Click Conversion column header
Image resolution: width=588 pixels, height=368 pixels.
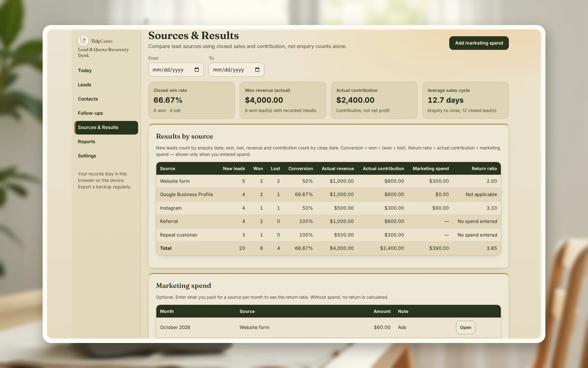pyautogui.click(x=301, y=169)
